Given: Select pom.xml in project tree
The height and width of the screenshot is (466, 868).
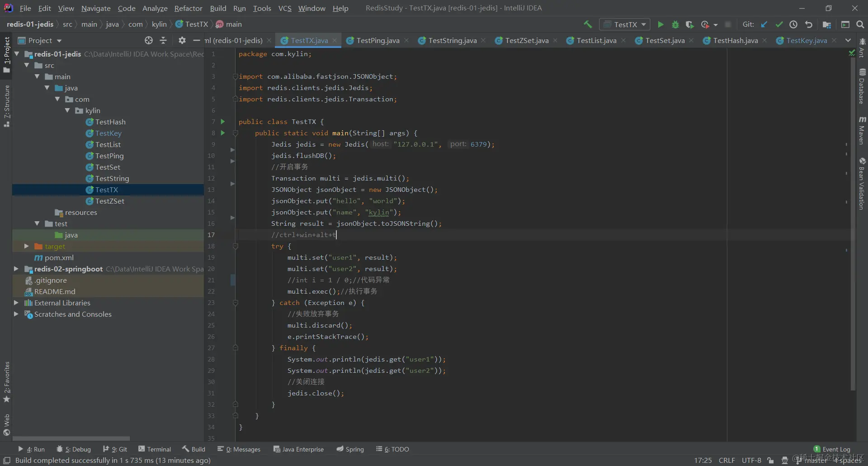Looking at the screenshot, I should point(59,257).
